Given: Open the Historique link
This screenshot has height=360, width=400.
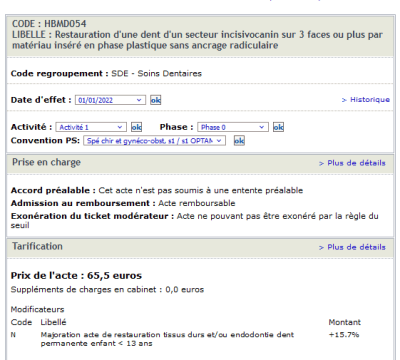Looking at the screenshot, I should tap(366, 100).
